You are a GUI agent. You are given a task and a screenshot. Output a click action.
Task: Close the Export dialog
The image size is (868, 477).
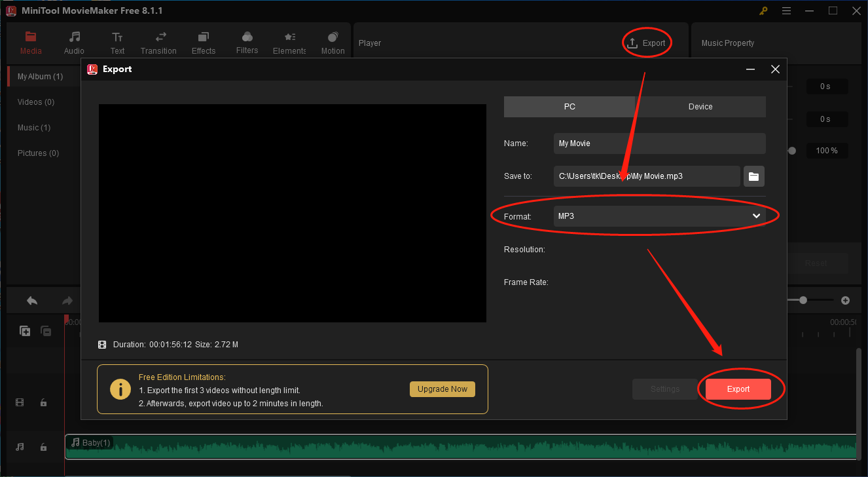tap(775, 69)
